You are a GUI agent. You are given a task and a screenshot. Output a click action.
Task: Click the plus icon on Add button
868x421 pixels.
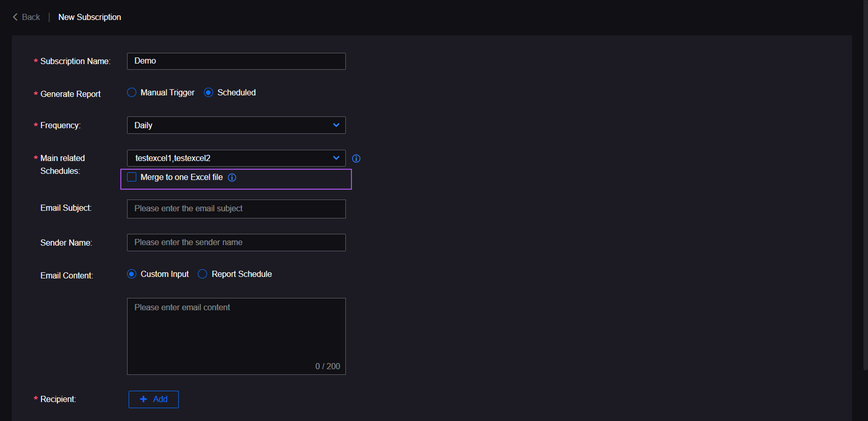pyautogui.click(x=143, y=399)
